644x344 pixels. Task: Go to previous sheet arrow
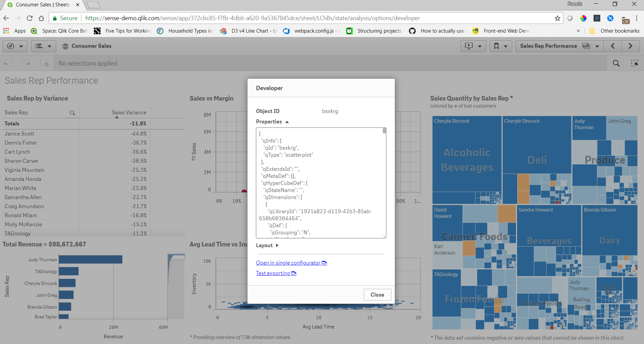[x=612, y=46]
